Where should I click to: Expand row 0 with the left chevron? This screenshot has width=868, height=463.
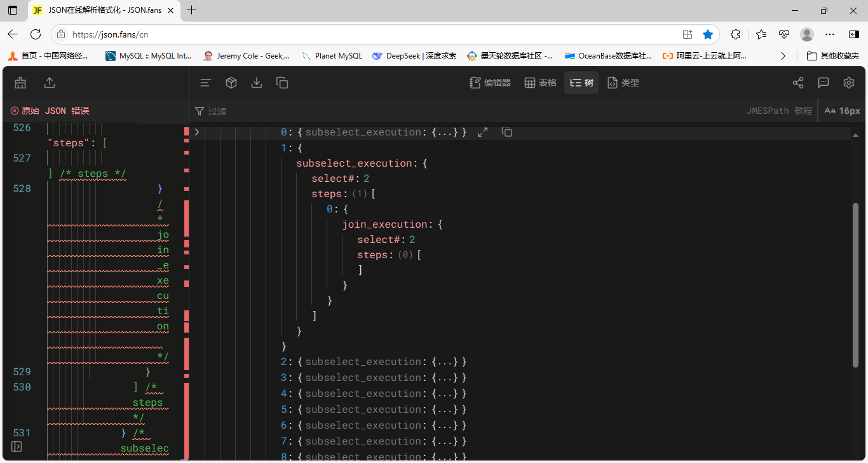(197, 132)
